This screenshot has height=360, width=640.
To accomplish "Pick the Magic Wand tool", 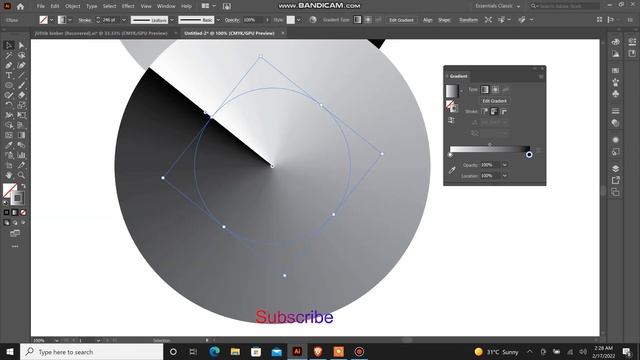I will click(x=9, y=56).
